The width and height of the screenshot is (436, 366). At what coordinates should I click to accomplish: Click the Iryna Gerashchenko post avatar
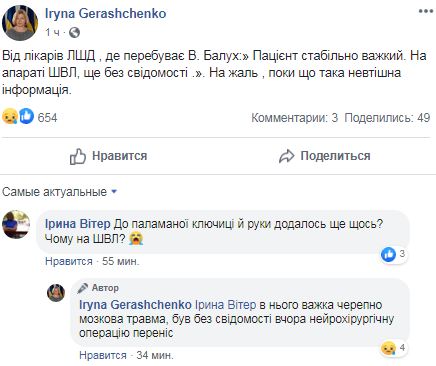tap(20, 23)
